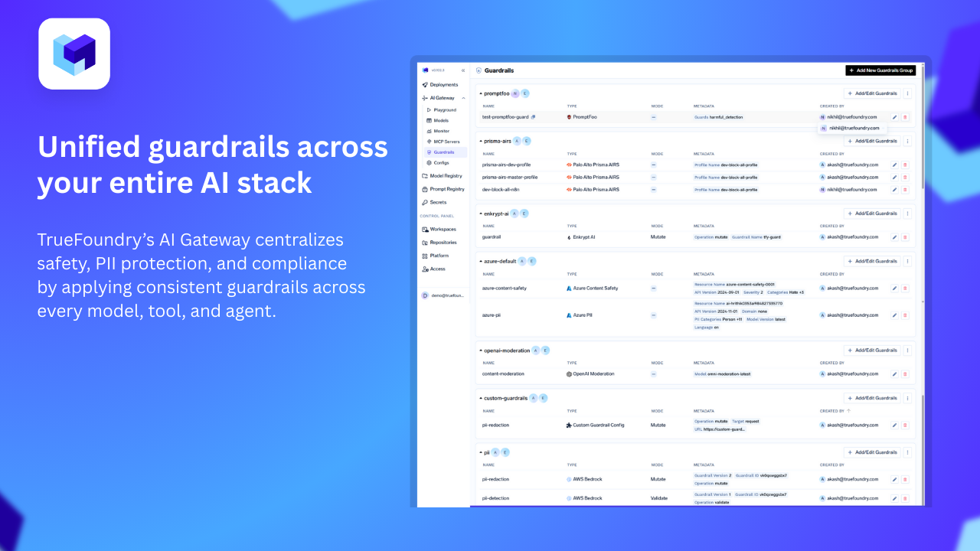The height and width of the screenshot is (551, 980).
Task: Edit the test-promptfoo-guard guardrail with pencil icon
Action: click(x=894, y=117)
